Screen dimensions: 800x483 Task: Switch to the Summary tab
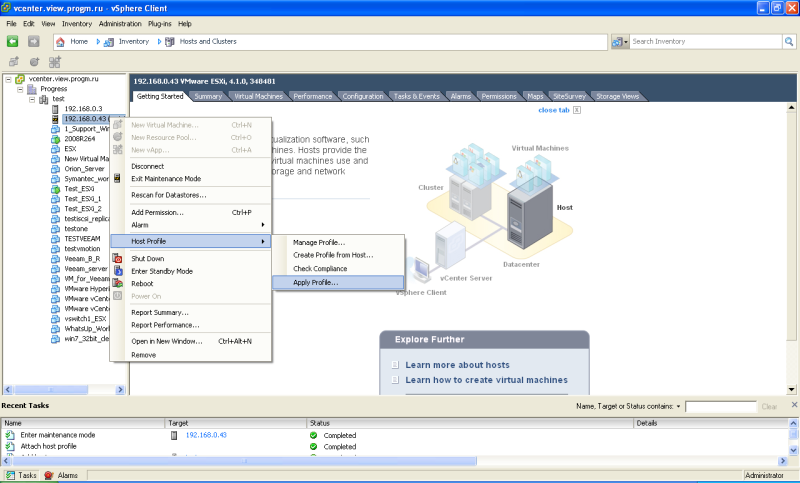tap(208, 96)
